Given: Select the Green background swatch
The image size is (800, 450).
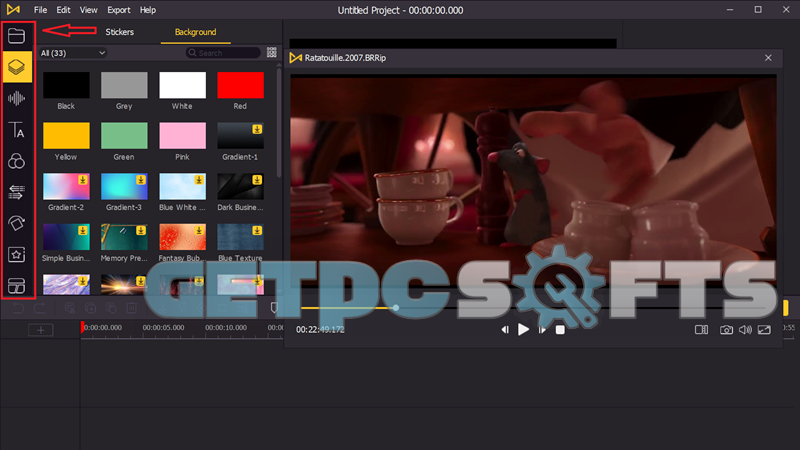Looking at the screenshot, I should pos(124,136).
